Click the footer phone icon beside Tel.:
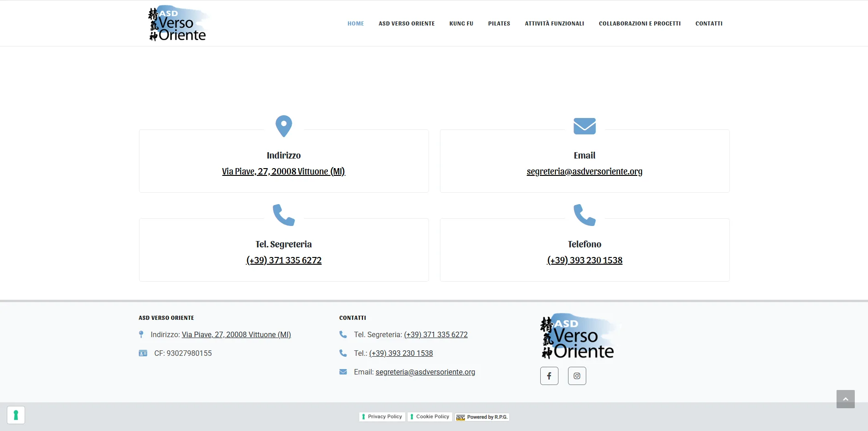This screenshot has width=868, height=431. (x=343, y=353)
